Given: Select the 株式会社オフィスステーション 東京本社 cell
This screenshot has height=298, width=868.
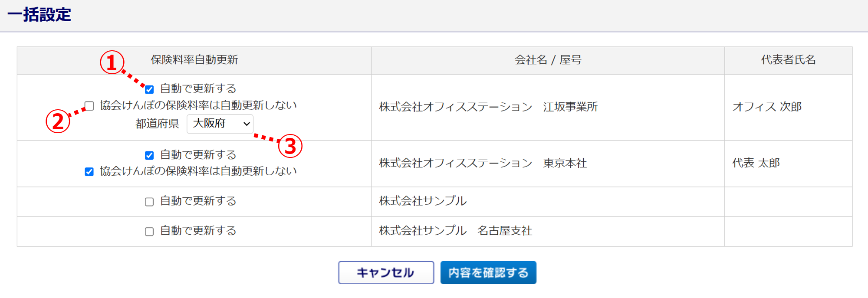Looking at the screenshot, I should (x=483, y=163).
